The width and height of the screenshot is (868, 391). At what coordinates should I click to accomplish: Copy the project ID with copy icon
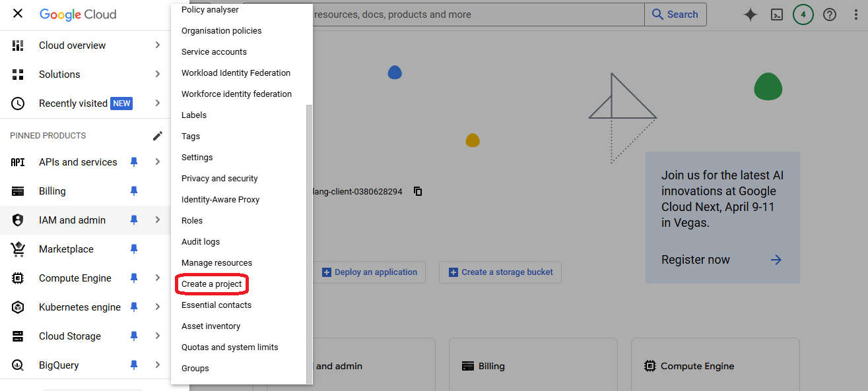point(418,191)
